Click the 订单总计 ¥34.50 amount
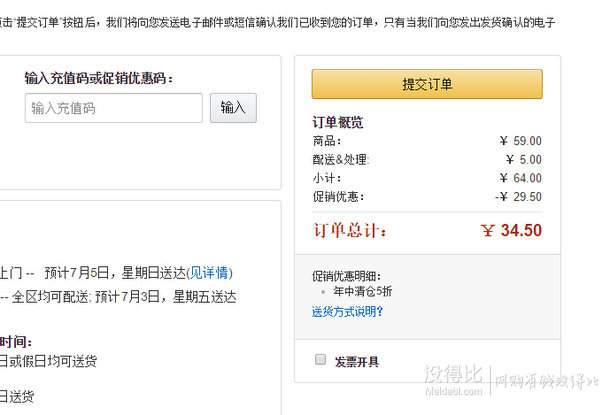 [x=511, y=230]
